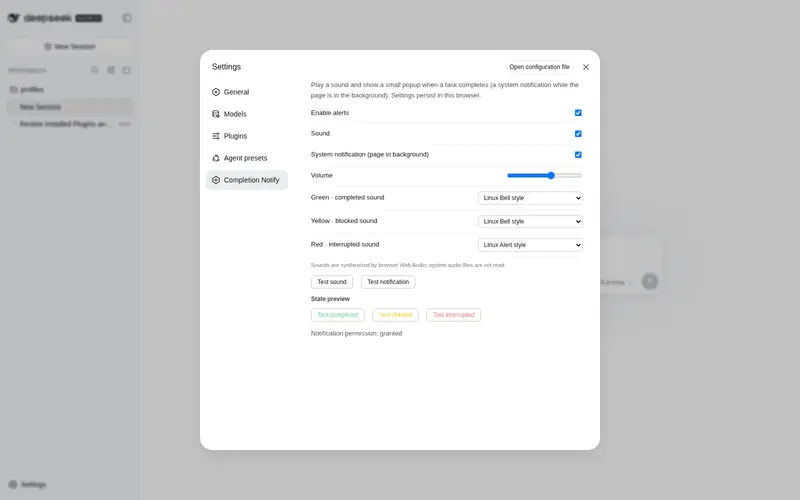
Task: Click the General settings hexagon icon
Action: (216, 92)
